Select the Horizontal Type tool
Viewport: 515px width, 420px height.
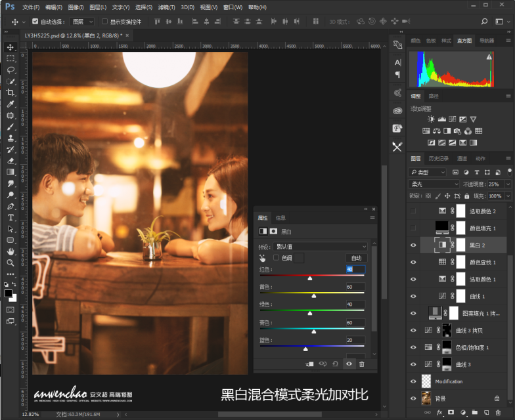pyautogui.click(x=11, y=218)
